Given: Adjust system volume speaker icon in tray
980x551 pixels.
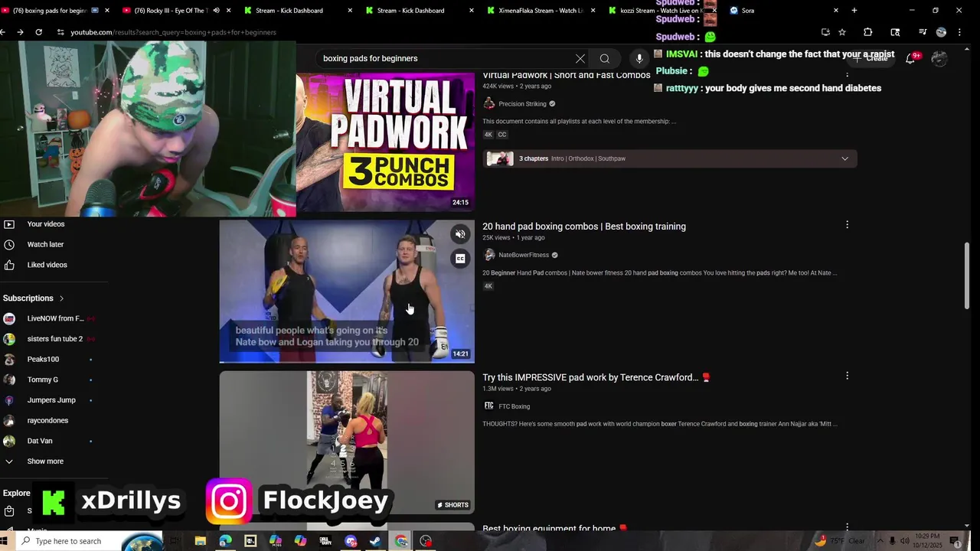Looking at the screenshot, I should click(904, 541).
